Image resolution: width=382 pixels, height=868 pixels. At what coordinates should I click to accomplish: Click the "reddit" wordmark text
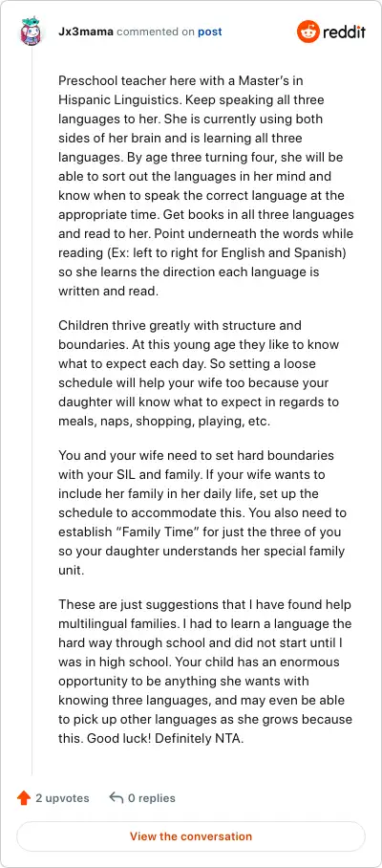point(344,33)
